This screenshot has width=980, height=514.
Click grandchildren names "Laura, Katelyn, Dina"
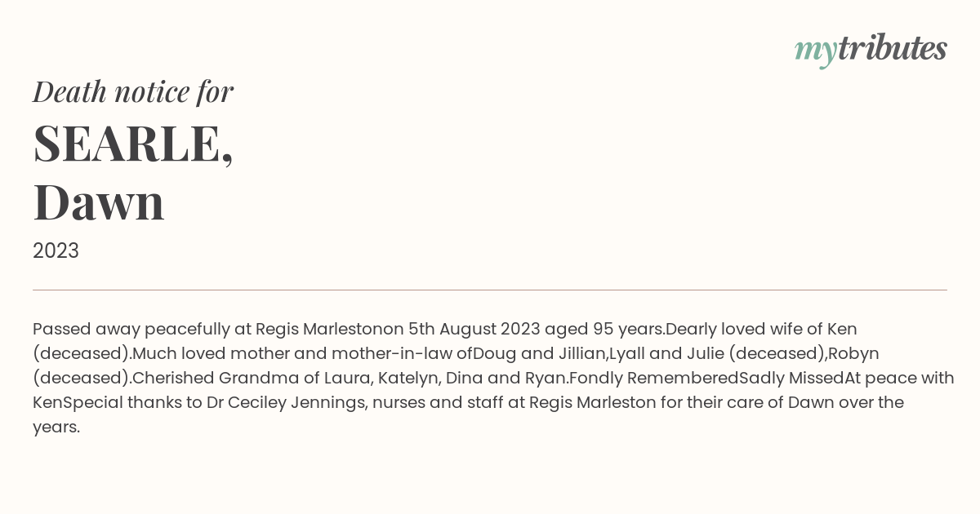coord(403,379)
